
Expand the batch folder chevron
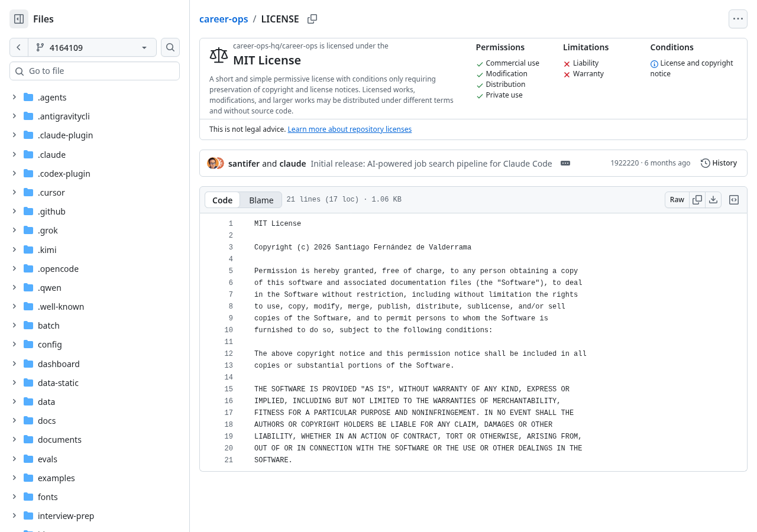tap(14, 325)
